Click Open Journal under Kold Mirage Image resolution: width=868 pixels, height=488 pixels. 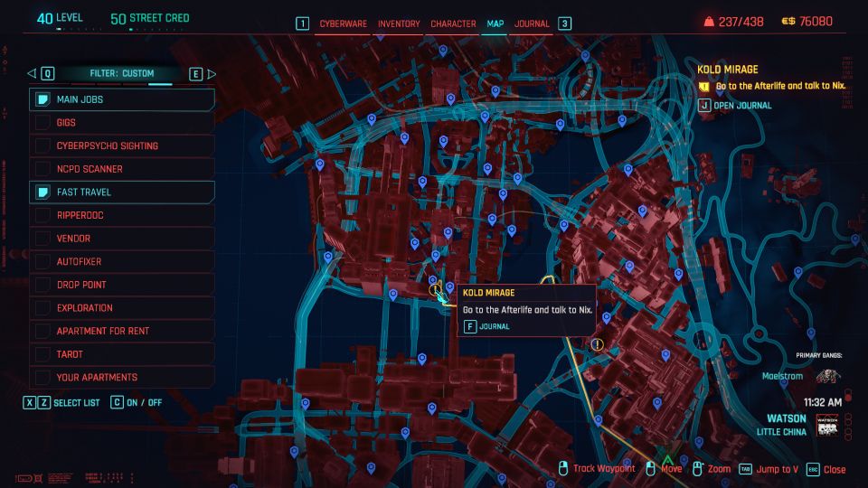click(742, 105)
